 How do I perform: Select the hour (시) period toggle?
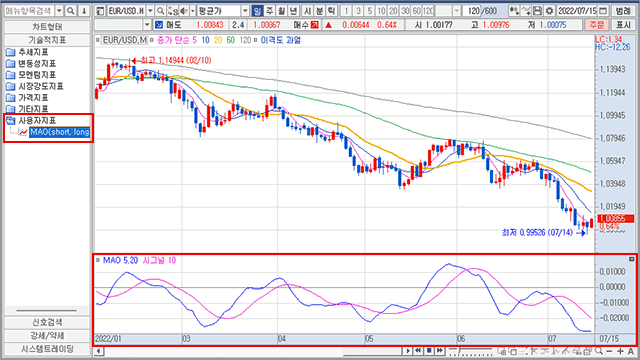point(308,11)
